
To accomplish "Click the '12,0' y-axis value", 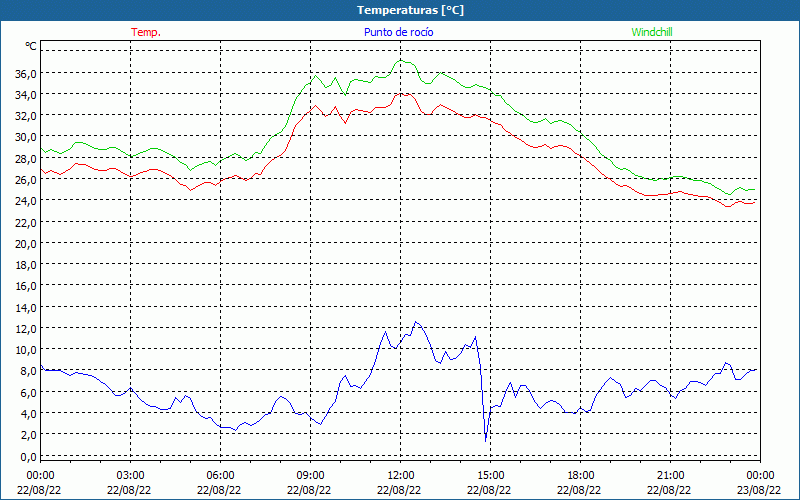I will click(x=26, y=329).
